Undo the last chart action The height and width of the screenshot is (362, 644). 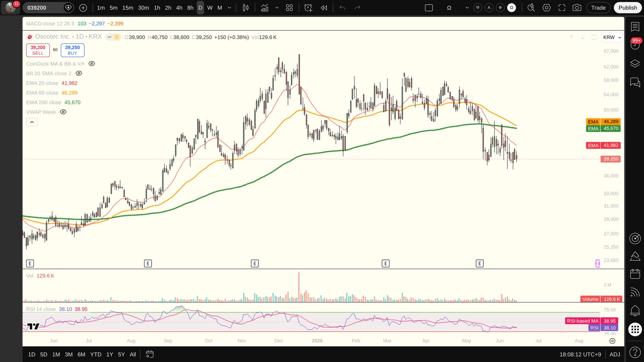(x=343, y=8)
